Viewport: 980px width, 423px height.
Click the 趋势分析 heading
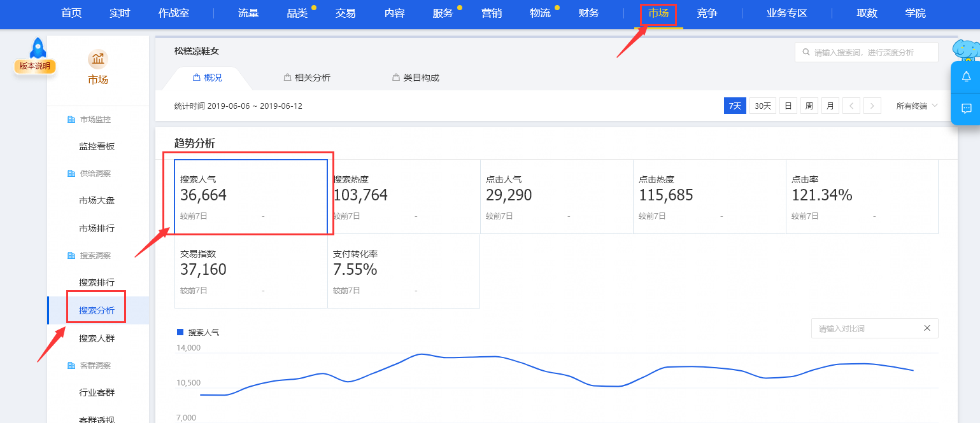pyautogui.click(x=195, y=143)
